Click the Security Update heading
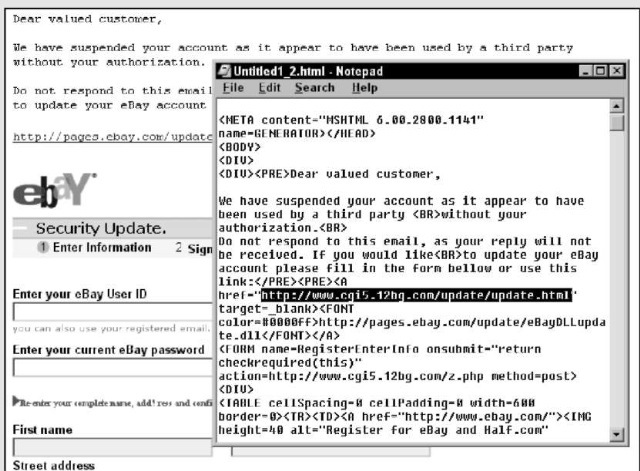640x471 pixels. pos(101,228)
